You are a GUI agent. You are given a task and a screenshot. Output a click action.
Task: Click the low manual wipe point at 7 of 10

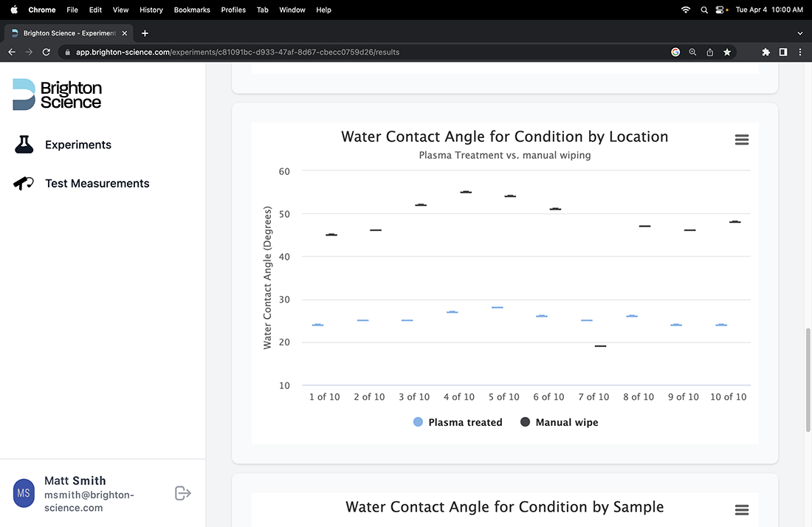pyautogui.click(x=600, y=346)
